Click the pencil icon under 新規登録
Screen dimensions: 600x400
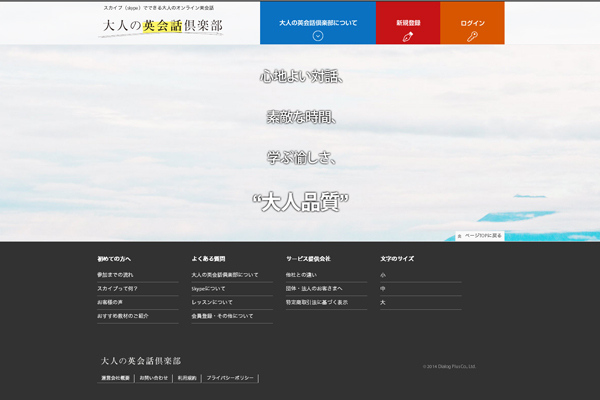click(407, 36)
